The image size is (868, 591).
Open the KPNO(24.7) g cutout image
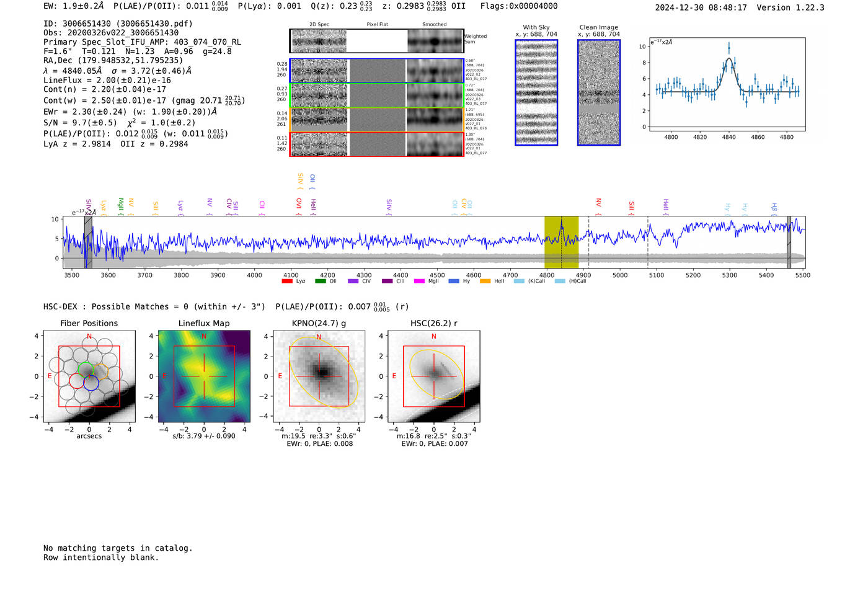click(x=319, y=376)
